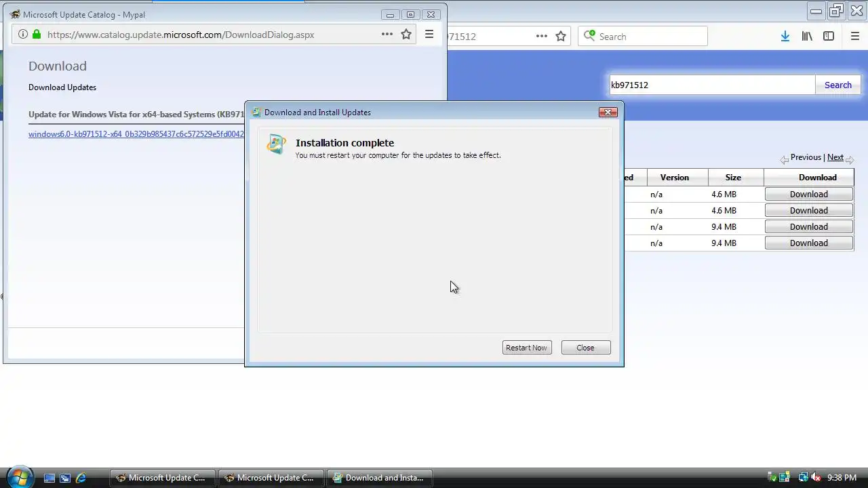Switch to Download and Insta... taskbar button
Viewport: 868px width, 488px height.
[380, 478]
